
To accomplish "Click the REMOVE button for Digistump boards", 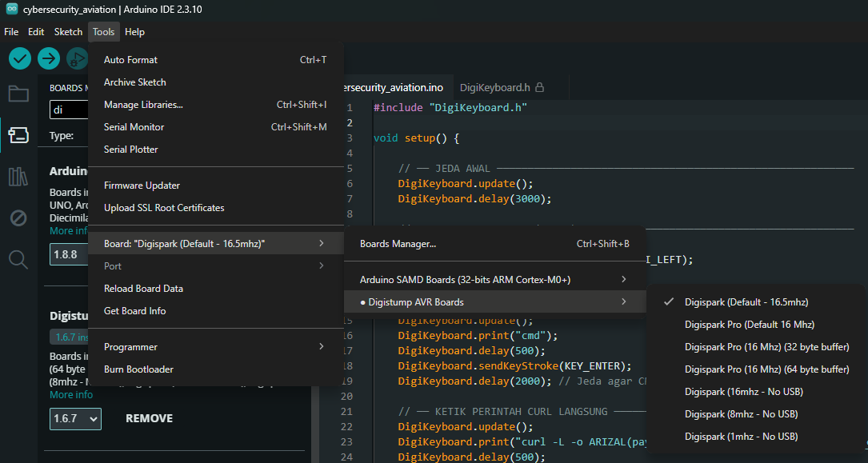I will pyautogui.click(x=150, y=418).
